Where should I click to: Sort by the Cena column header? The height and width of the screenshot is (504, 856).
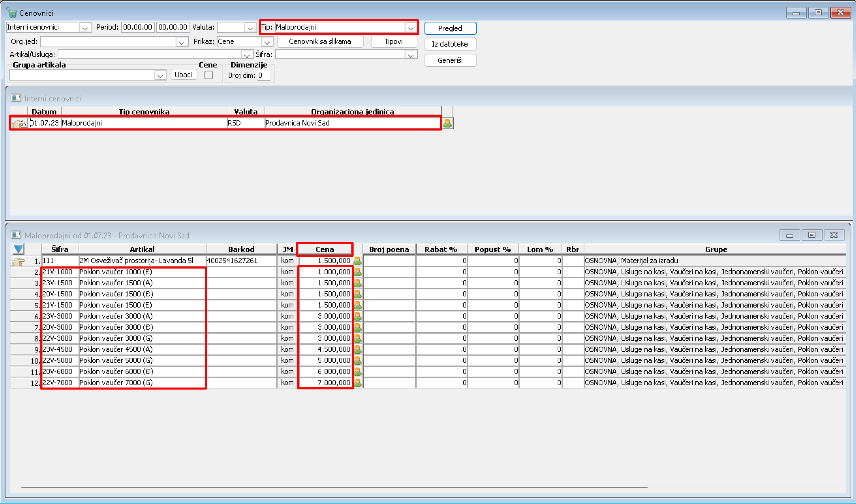324,249
